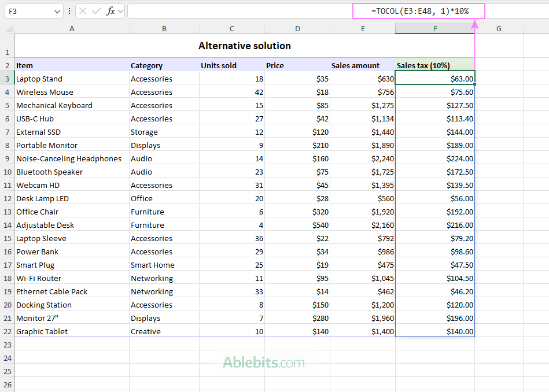This screenshot has height=392, width=549.
Task: Select the Graphic Tablet sales amount of $1,400
Action: tap(363, 331)
